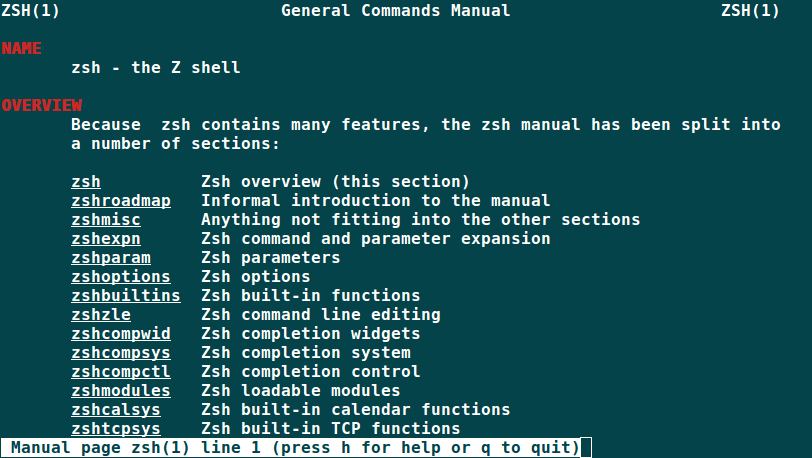Click the red NAME section heading
Viewport: 812px width, 458px height.
click(x=21, y=49)
